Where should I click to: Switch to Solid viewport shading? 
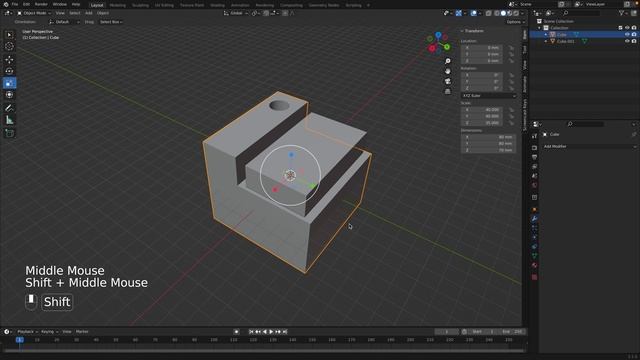(503, 13)
